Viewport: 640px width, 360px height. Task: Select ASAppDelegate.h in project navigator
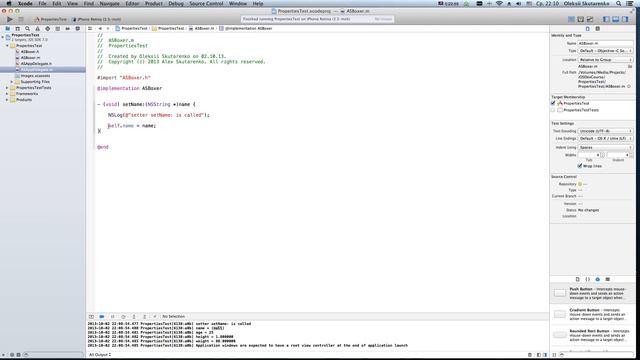click(x=36, y=64)
